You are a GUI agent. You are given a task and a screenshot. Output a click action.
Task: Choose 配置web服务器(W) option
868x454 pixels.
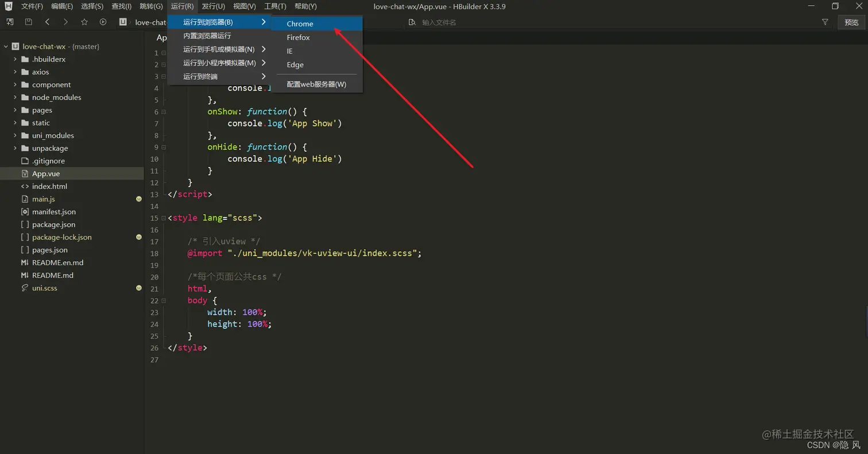click(317, 84)
